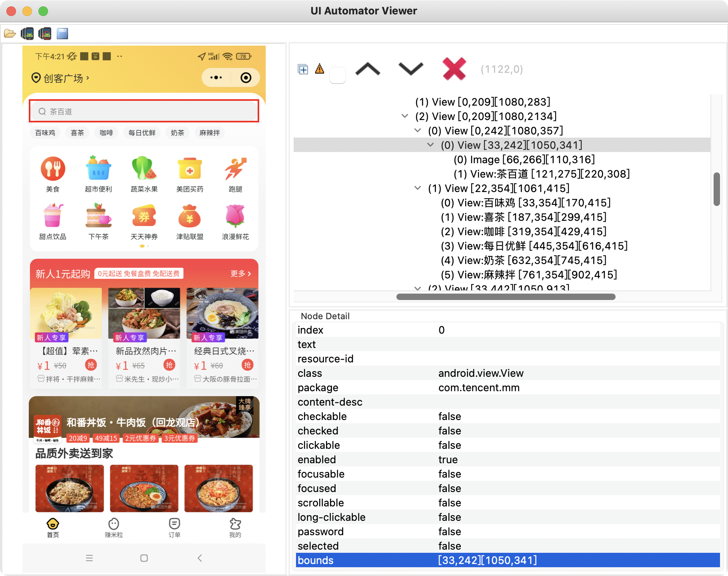Click the 订单 tab in bottom navigation

[x=174, y=528]
